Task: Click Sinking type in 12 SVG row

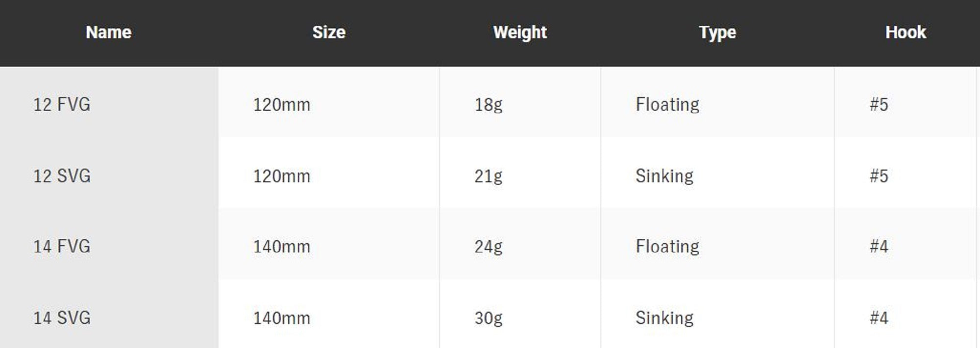Action: tap(664, 176)
